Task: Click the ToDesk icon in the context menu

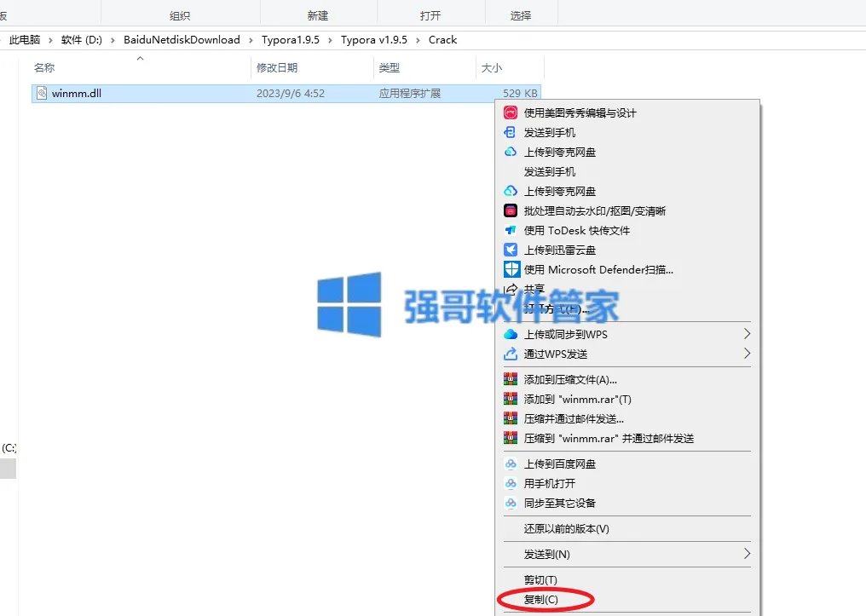Action: click(511, 230)
